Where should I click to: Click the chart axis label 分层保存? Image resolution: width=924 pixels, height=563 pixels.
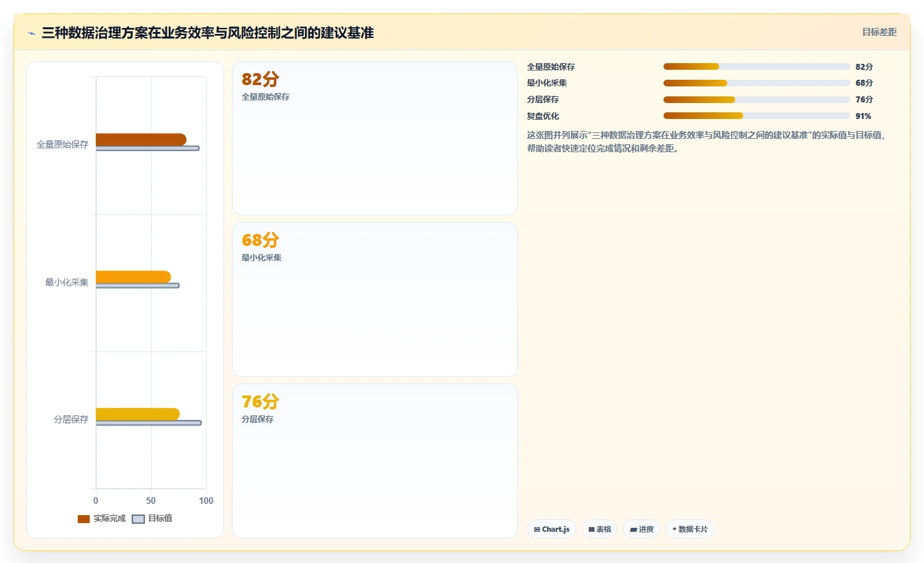pyautogui.click(x=71, y=419)
